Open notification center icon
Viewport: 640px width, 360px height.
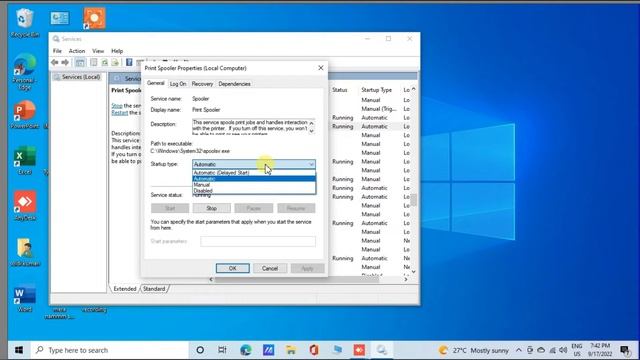click(x=624, y=350)
